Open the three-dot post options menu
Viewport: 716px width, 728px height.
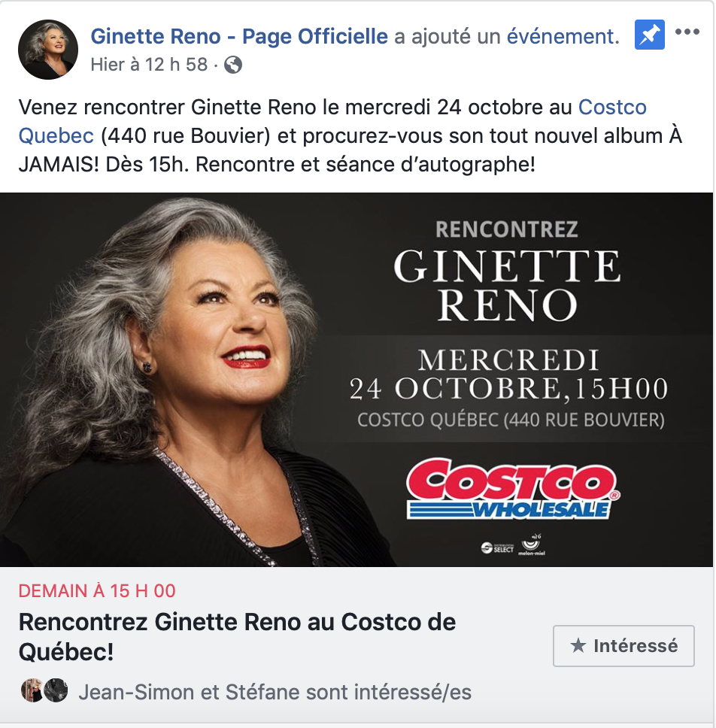(x=687, y=32)
